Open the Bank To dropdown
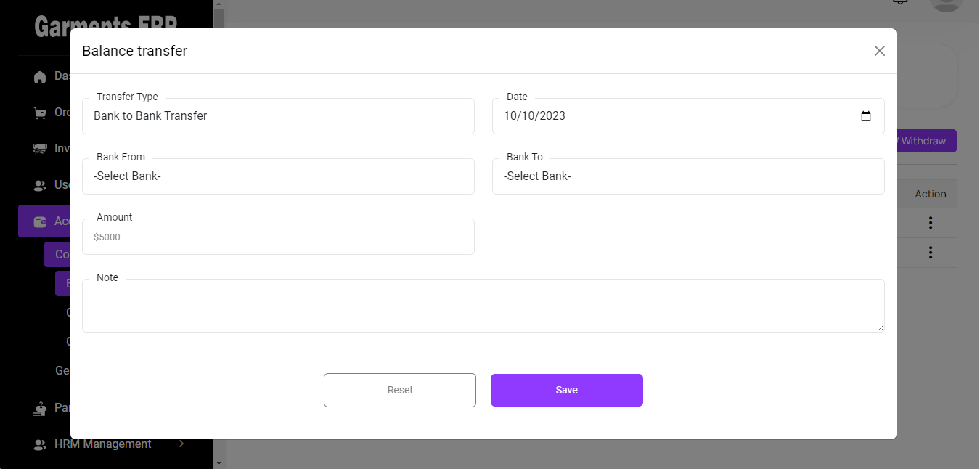Screen dimensions: 980x469 pos(687,176)
